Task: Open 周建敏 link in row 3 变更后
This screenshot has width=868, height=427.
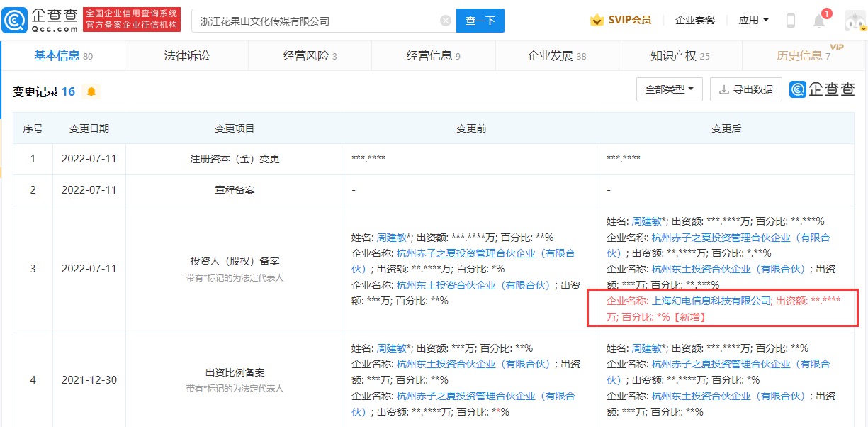Action: (648, 221)
